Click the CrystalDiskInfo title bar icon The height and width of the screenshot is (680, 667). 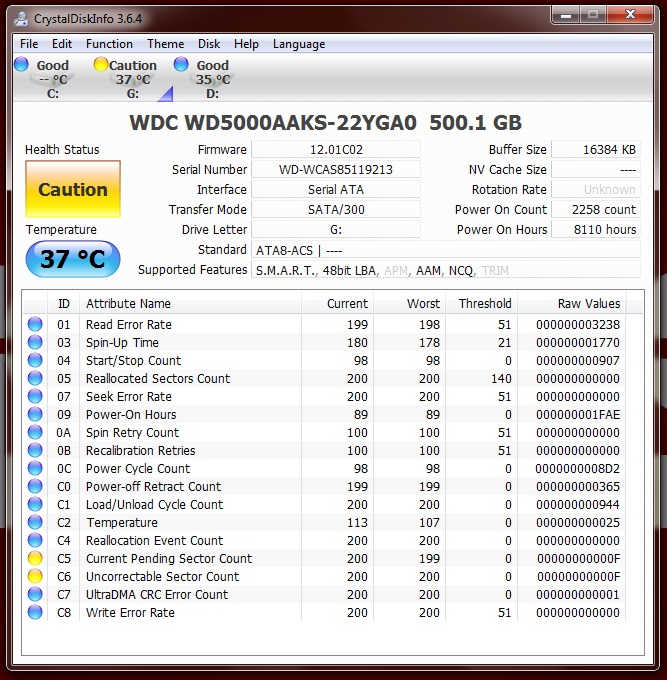tap(21, 19)
